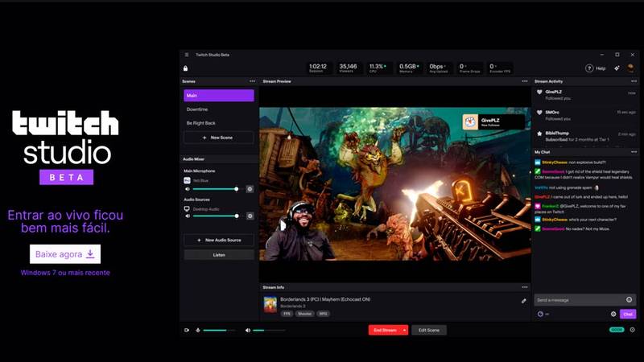644x362 pixels.
Task: Click the GivePLZ follow heart icon
Action: tap(539, 92)
